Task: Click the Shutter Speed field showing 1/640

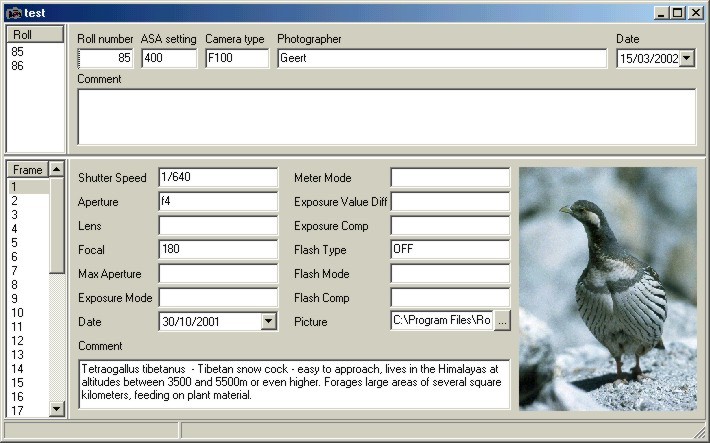Action: tap(218, 177)
